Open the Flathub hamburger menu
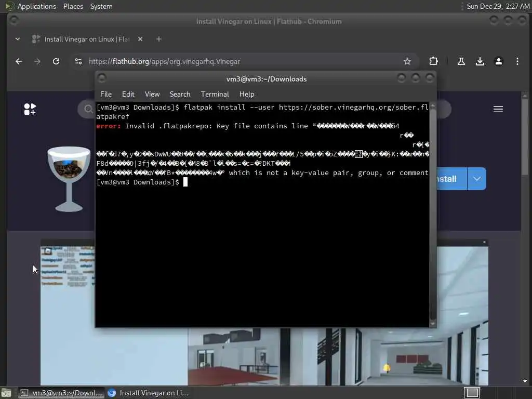Image resolution: width=532 pixels, height=399 pixels. [498, 109]
